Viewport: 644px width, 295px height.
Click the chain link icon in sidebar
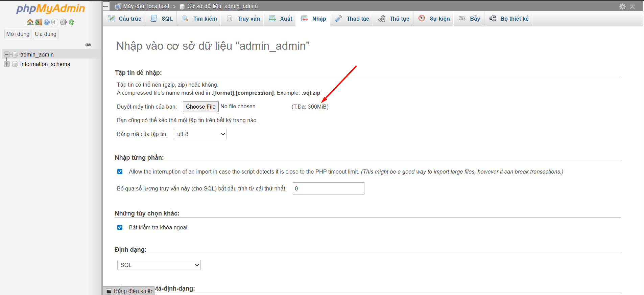point(88,45)
